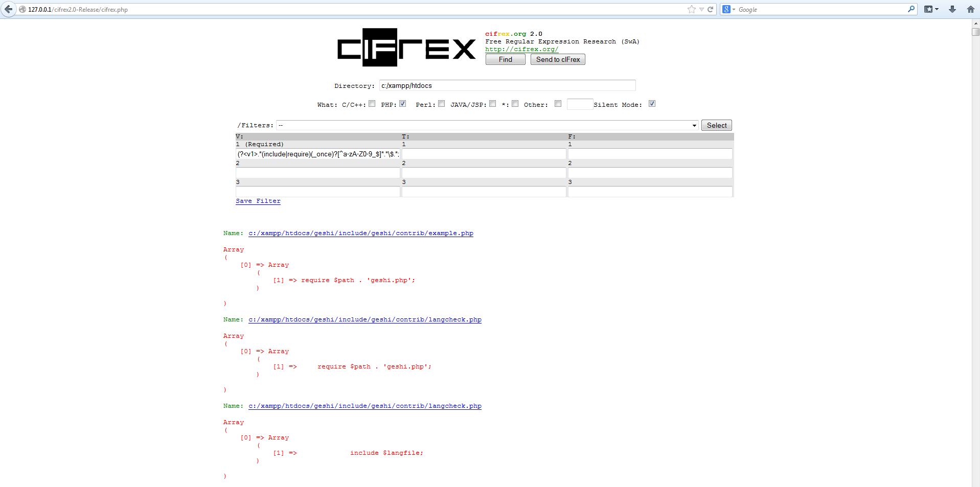Click into the Directory input field
Viewport: 980px width, 487px height.
point(507,86)
